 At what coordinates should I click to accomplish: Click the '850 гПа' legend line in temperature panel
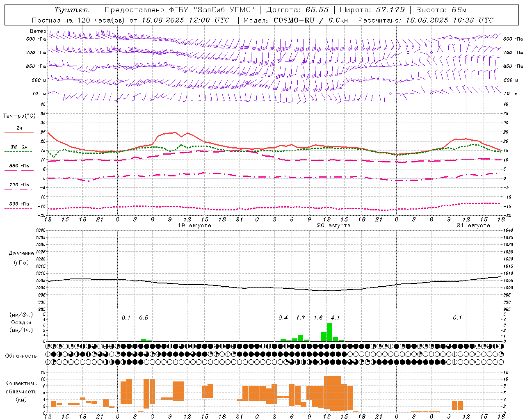coord(19,170)
